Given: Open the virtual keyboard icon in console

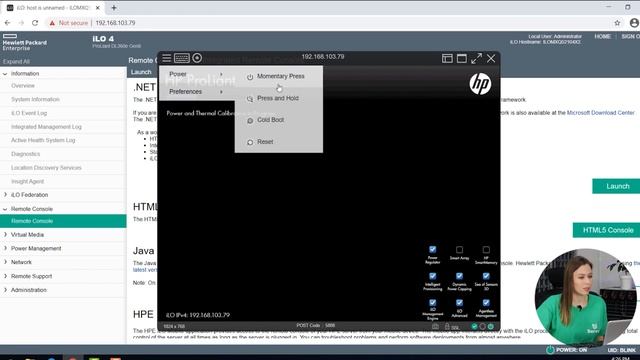Looking at the screenshot, I should pos(182,58).
